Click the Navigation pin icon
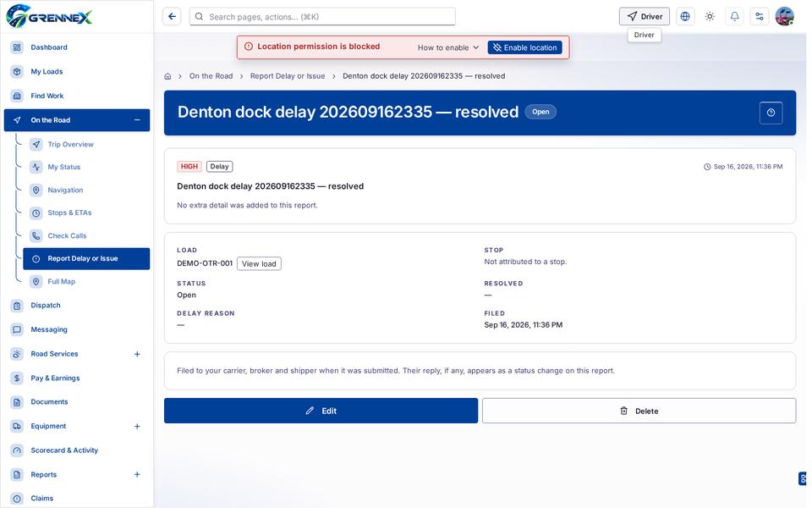The image size is (812, 508). (36, 190)
